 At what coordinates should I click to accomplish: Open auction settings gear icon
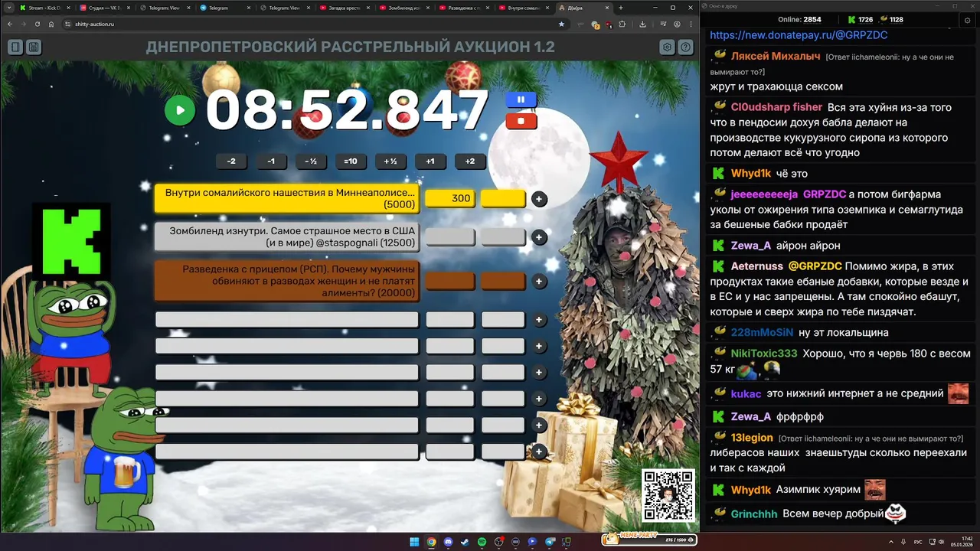(x=668, y=47)
